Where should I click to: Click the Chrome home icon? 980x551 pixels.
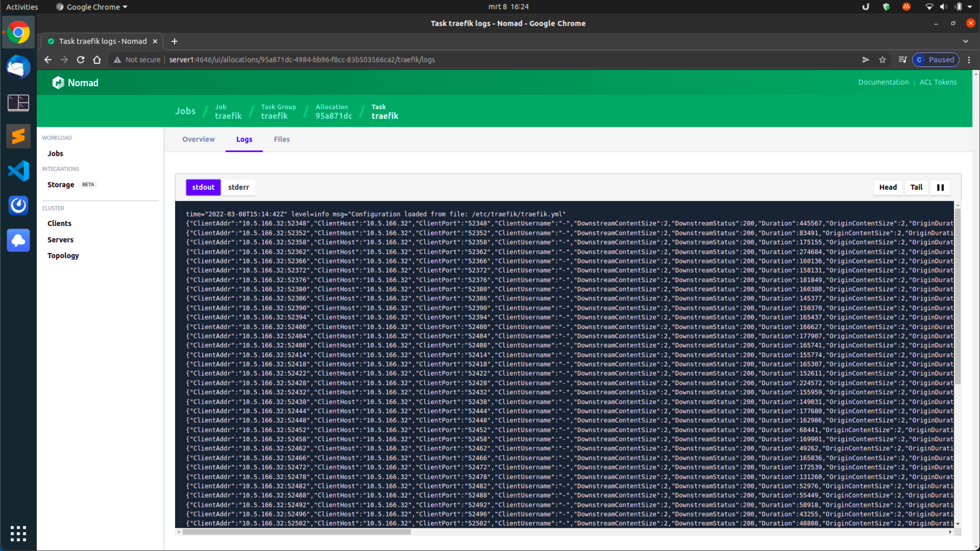click(x=97, y=60)
